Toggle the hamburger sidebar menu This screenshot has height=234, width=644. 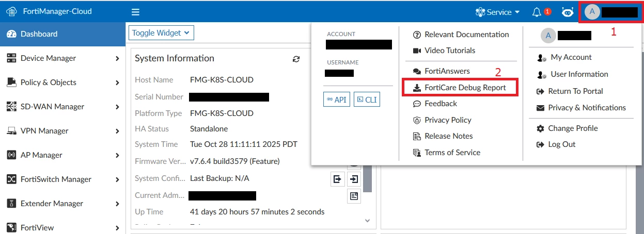pos(135,12)
